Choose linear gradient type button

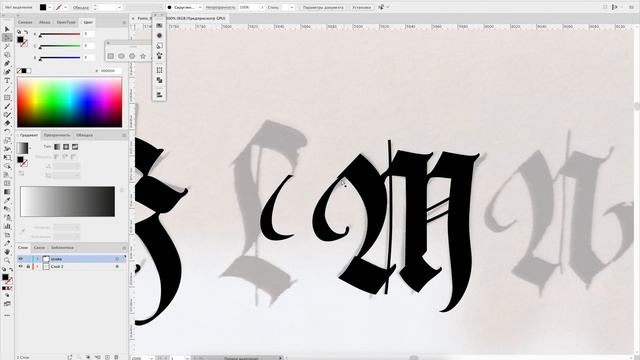57,147
